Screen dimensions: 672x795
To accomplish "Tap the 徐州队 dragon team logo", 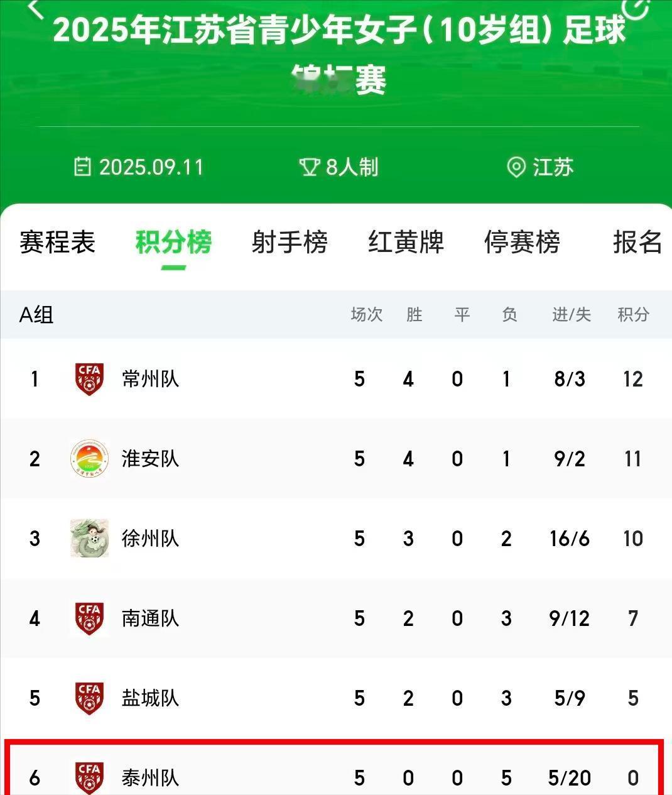I will point(89,539).
